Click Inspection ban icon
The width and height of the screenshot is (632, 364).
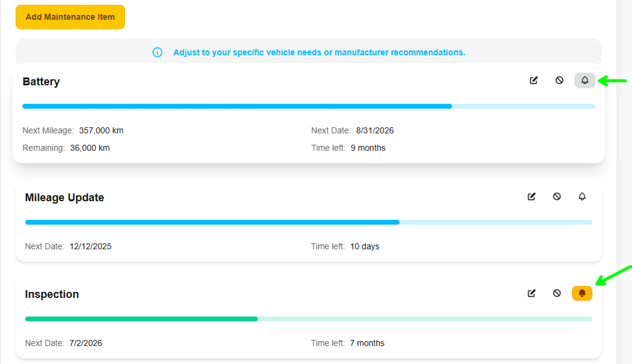click(557, 293)
